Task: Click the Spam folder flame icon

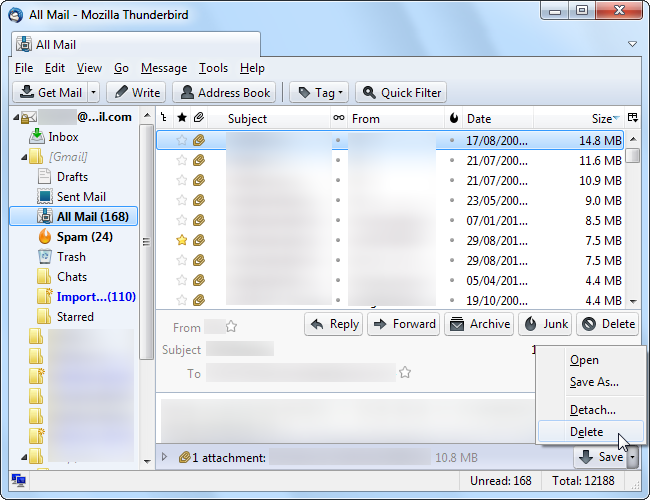Action: pos(45,236)
